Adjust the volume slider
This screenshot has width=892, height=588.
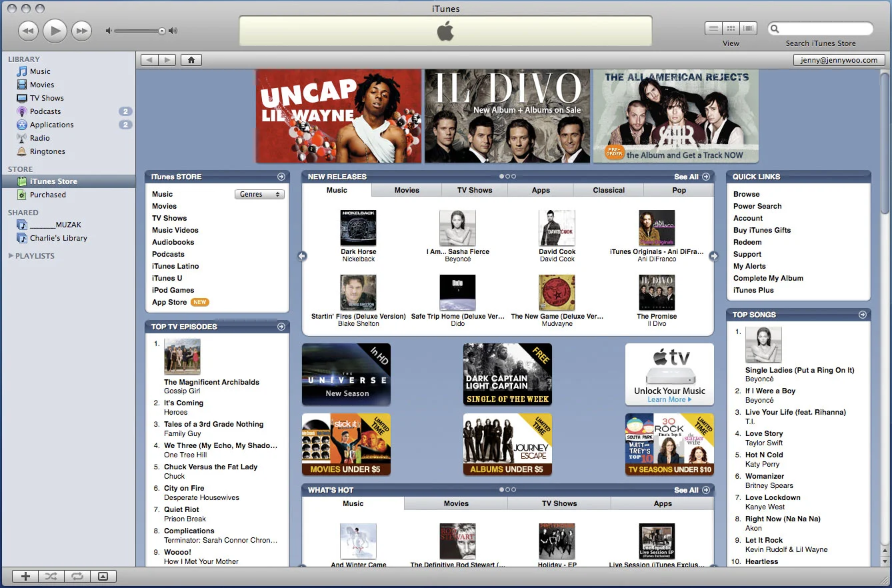click(x=140, y=31)
